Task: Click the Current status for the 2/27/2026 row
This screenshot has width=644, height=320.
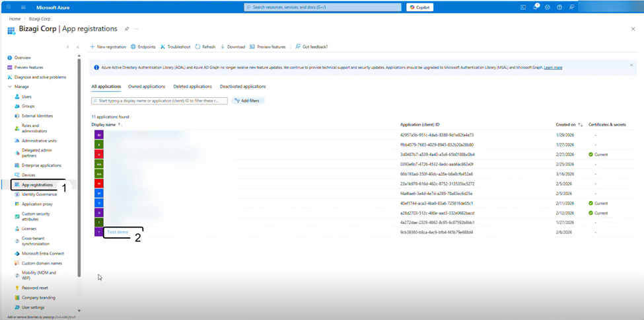Action: pyautogui.click(x=598, y=155)
